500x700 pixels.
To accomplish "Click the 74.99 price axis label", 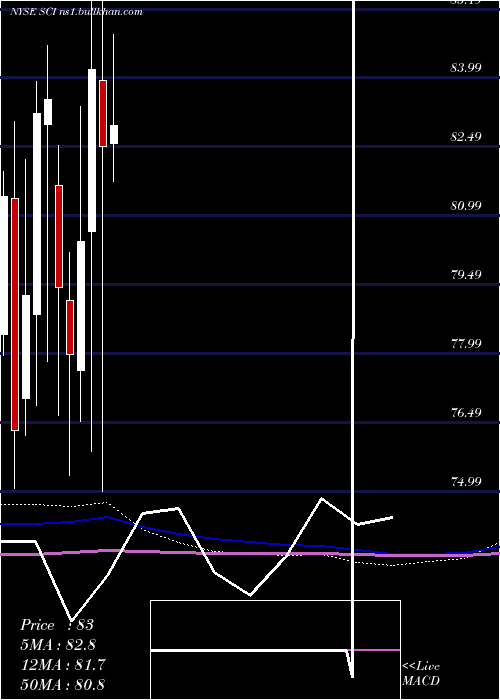I will 466,482.
